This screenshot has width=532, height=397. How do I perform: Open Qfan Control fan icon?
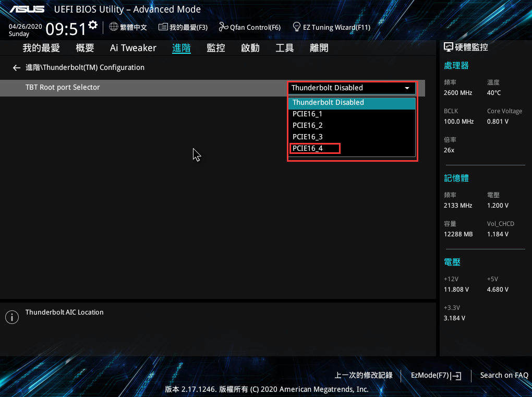(224, 27)
